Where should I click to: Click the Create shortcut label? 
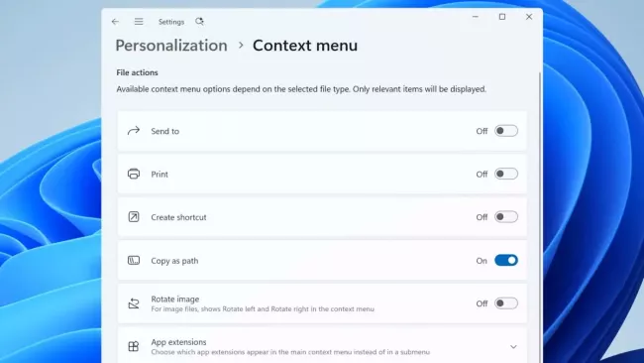[178, 217]
